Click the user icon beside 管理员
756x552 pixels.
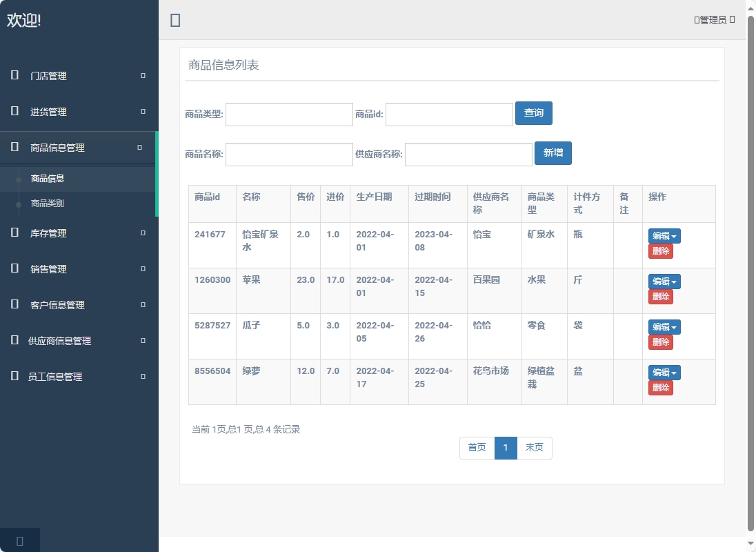(695, 19)
